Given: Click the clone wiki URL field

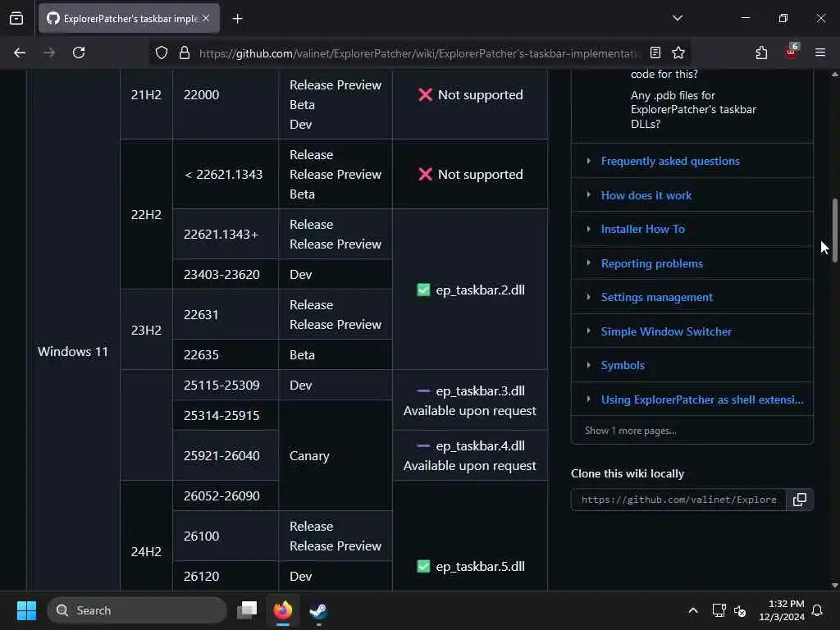Looking at the screenshot, I should pos(678,500).
